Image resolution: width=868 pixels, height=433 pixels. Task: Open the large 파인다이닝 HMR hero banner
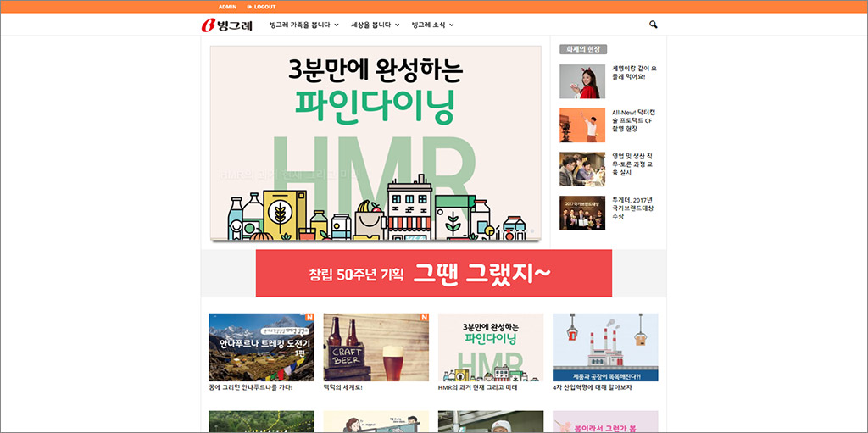point(376,143)
